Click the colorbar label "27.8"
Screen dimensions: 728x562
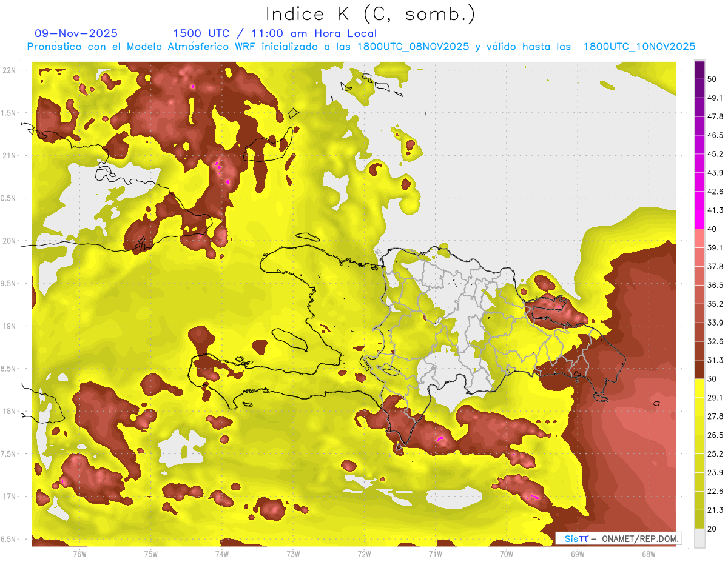point(715,416)
